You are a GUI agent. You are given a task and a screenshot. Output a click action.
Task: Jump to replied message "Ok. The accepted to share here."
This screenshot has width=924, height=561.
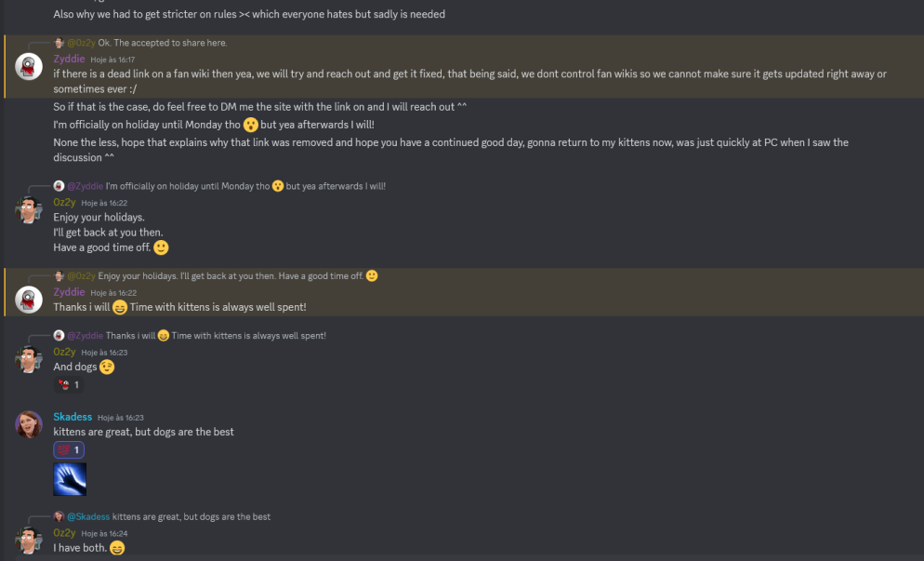pos(162,43)
